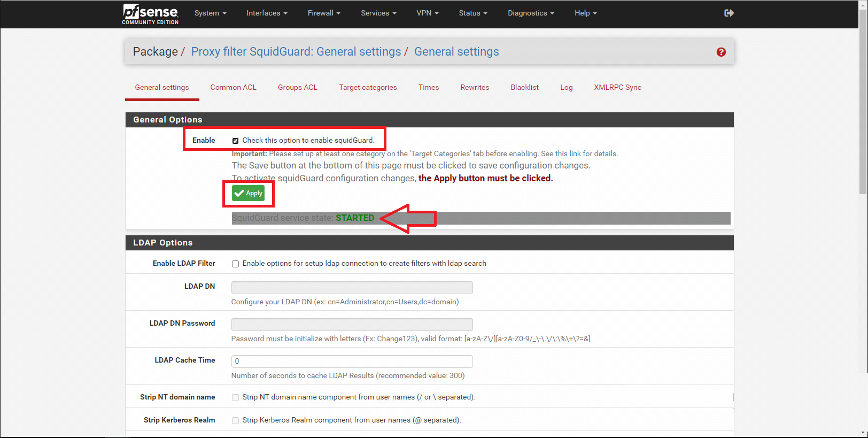Click the General Options section header

pyautogui.click(x=429, y=120)
